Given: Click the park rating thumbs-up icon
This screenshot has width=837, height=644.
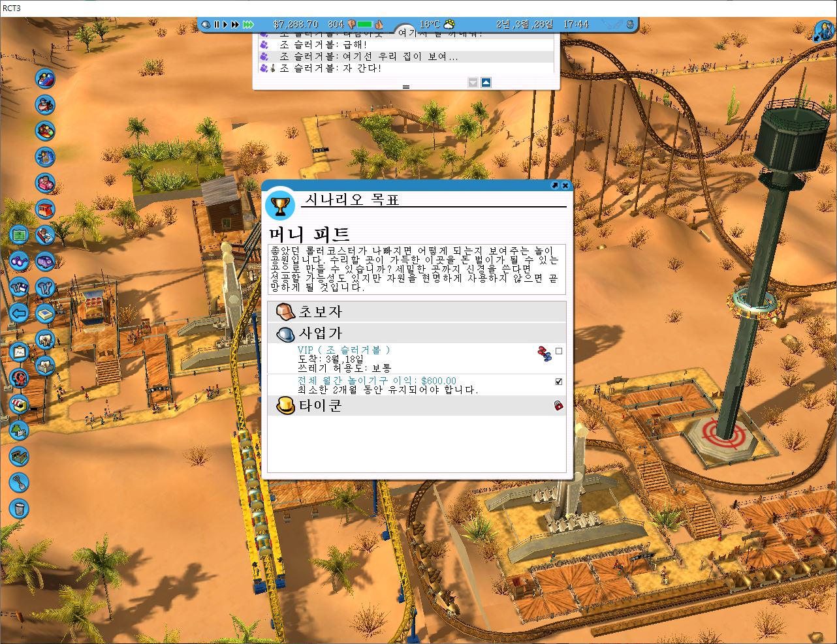Looking at the screenshot, I should coord(377,25).
